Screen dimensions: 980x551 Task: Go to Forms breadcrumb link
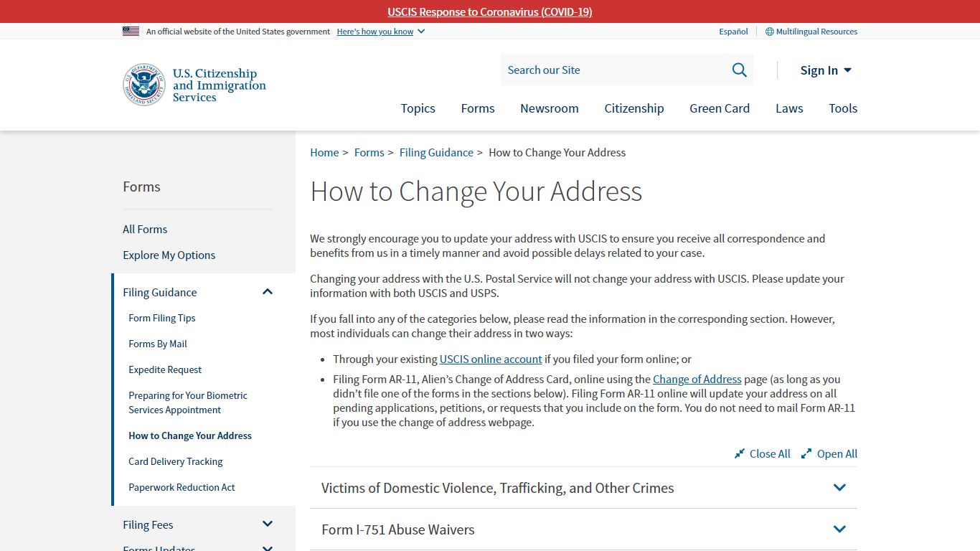[369, 152]
